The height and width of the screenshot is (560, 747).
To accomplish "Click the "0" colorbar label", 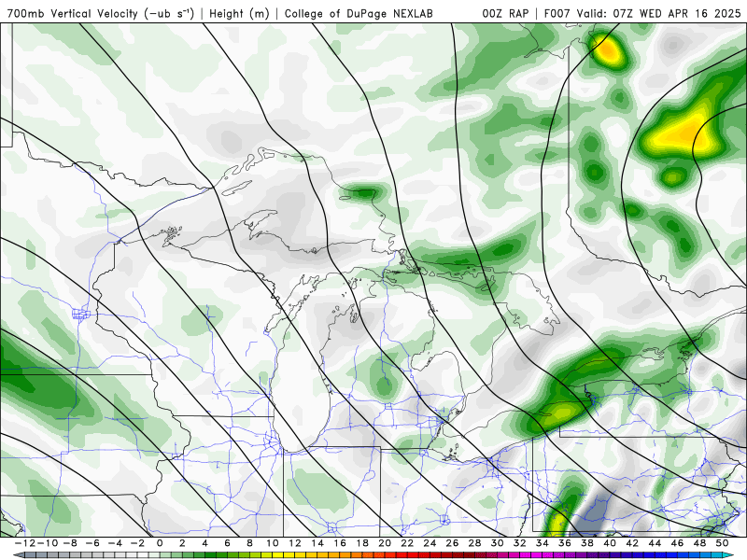I will click(160, 543).
